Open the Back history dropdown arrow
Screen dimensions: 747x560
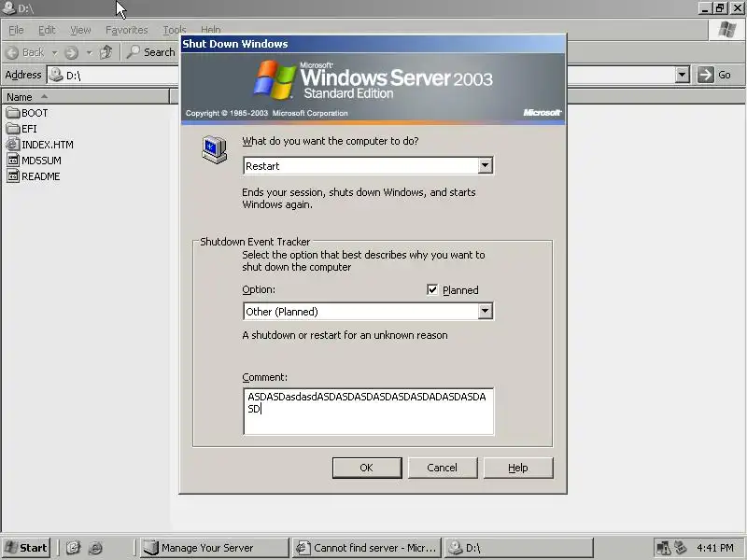pyautogui.click(x=55, y=52)
